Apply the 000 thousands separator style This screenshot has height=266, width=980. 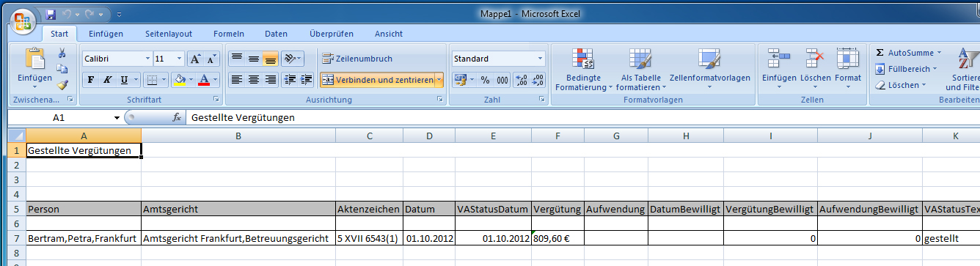(x=502, y=80)
